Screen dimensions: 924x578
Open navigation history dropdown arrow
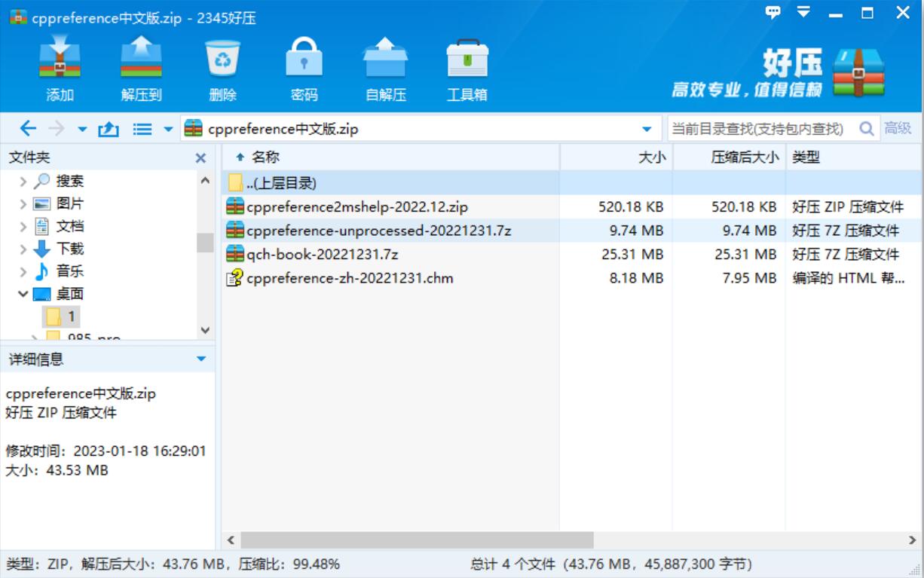(82, 130)
